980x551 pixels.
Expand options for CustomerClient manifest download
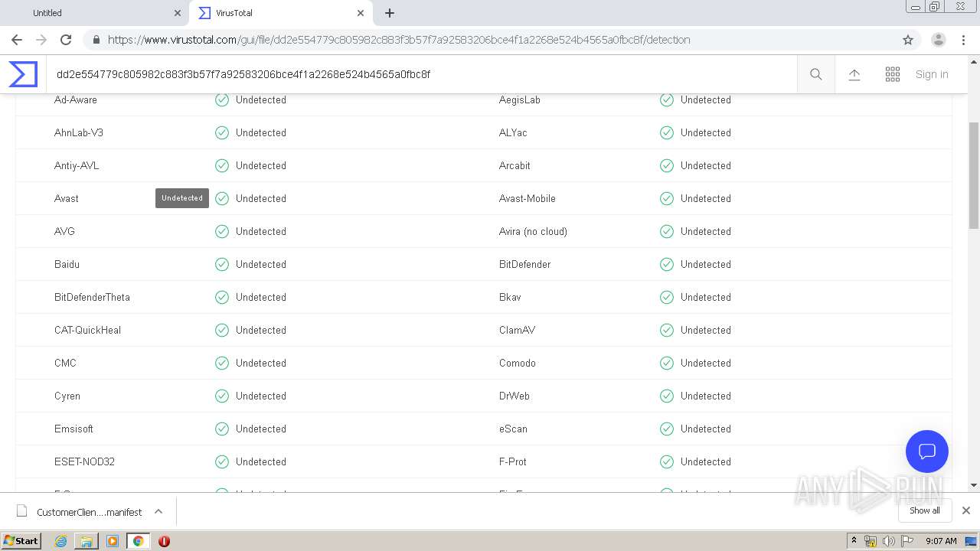tap(158, 511)
